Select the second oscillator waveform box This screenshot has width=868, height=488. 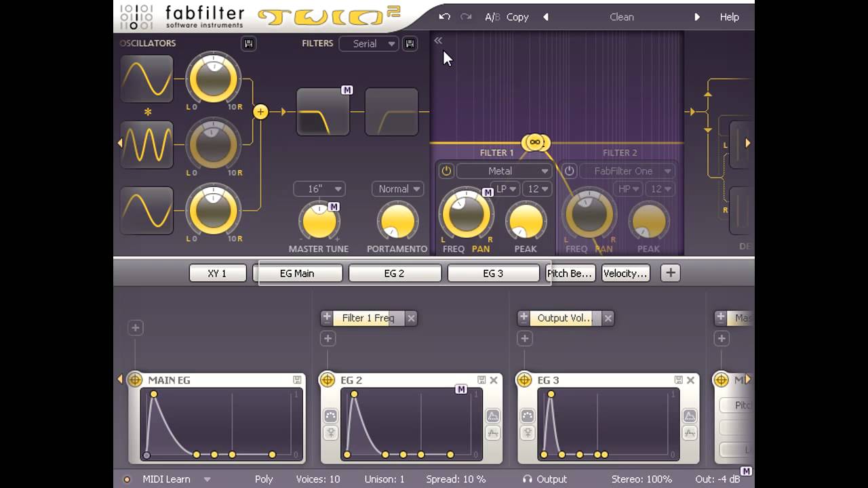point(146,144)
